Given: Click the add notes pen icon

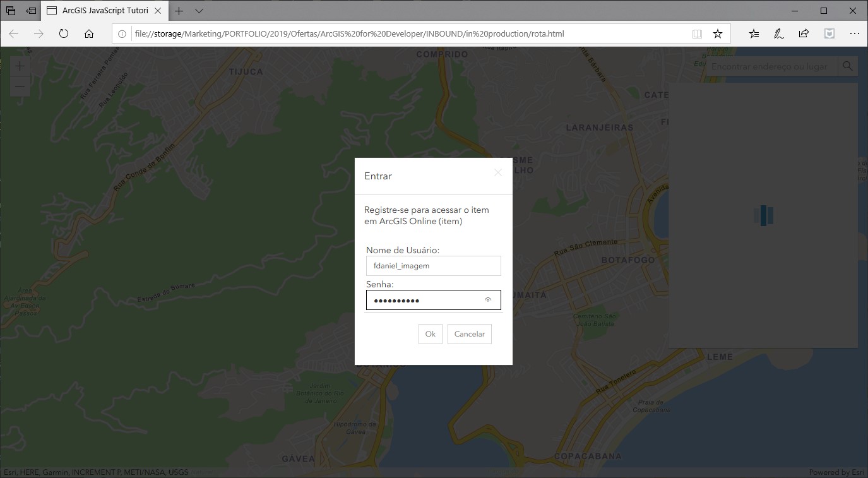Looking at the screenshot, I should pos(779,34).
